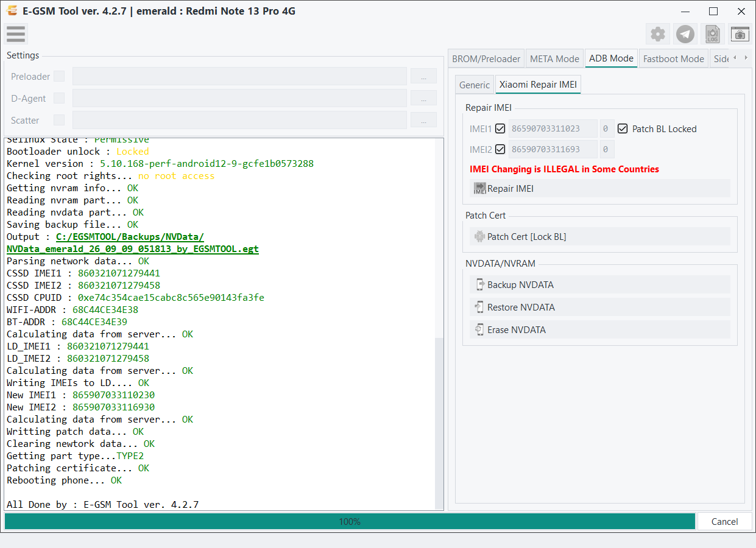Screen dimensions: 756x548
Task: Open the Fastboot Mode tab
Action: click(x=673, y=59)
